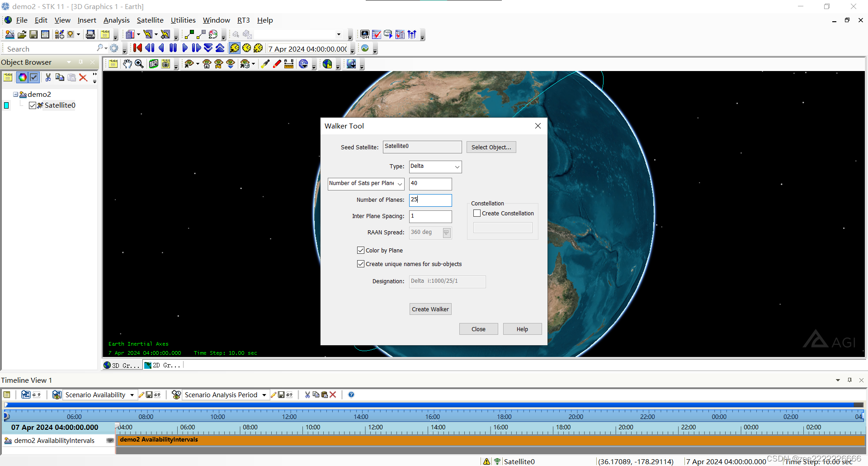Open the Object Browser panel options arrow
Image resolution: width=868 pixels, height=466 pixels.
69,62
